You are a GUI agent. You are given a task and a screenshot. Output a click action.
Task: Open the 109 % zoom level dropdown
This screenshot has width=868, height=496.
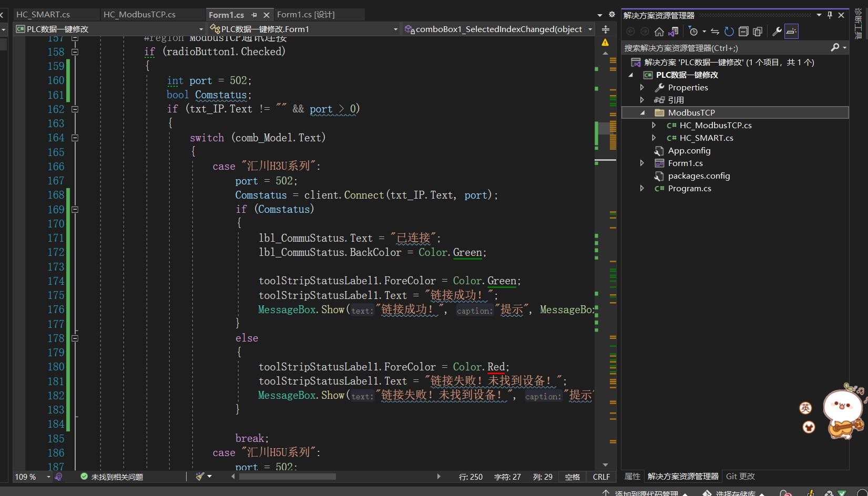tap(48, 477)
